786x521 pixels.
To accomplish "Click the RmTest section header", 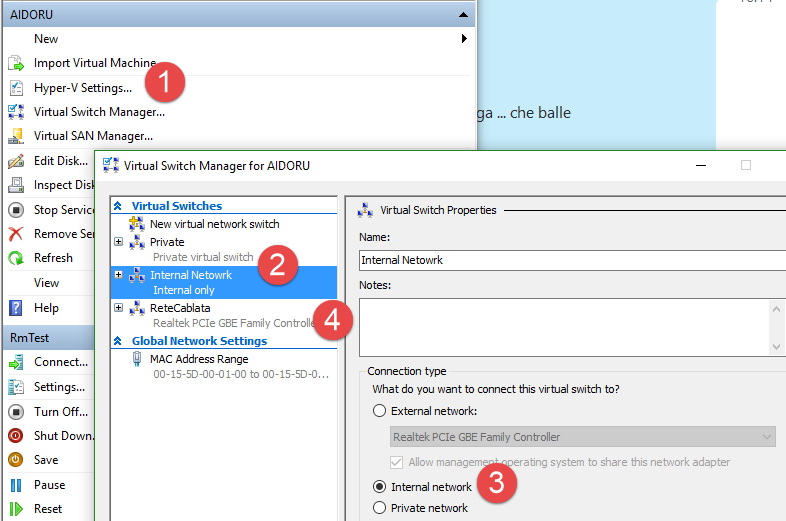I will (x=49, y=338).
